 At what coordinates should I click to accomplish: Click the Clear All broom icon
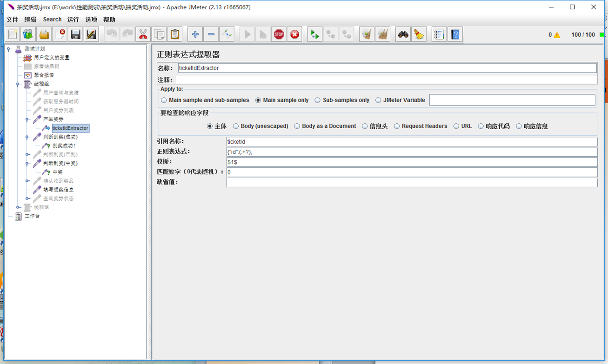(419, 34)
